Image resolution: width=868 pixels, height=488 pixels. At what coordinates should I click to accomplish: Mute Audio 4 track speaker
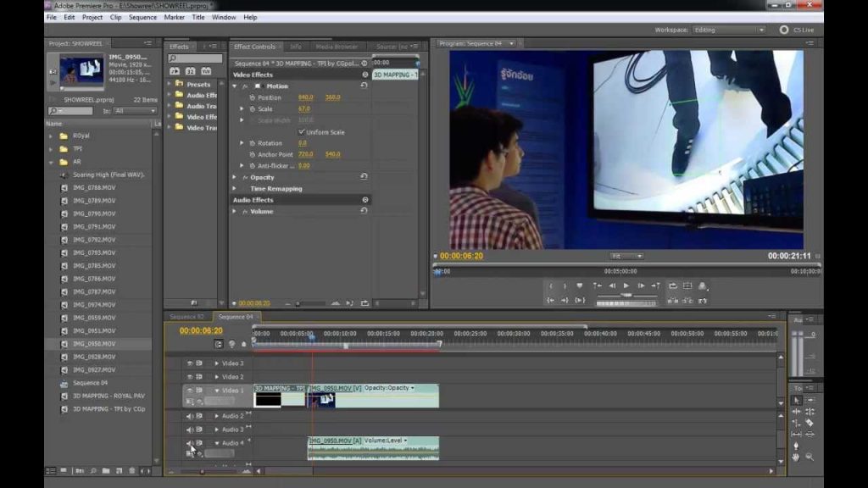190,443
